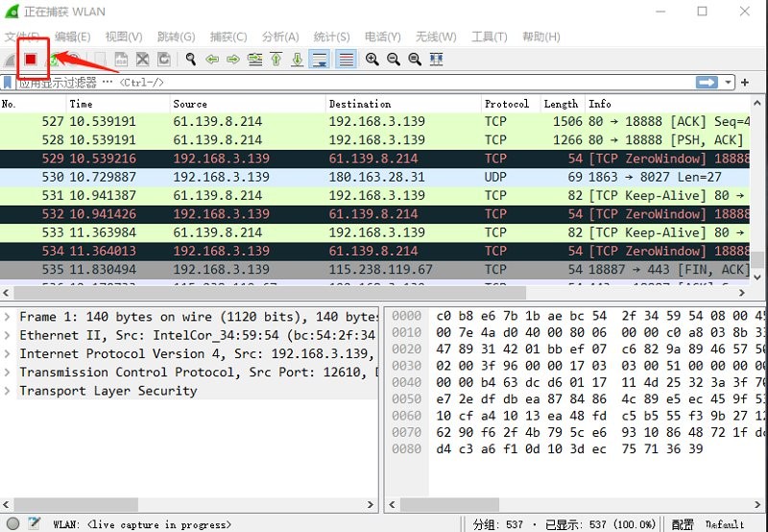Click the Find packet magnifier icon
Viewport: 768px width, 532px height.
(x=191, y=60)
